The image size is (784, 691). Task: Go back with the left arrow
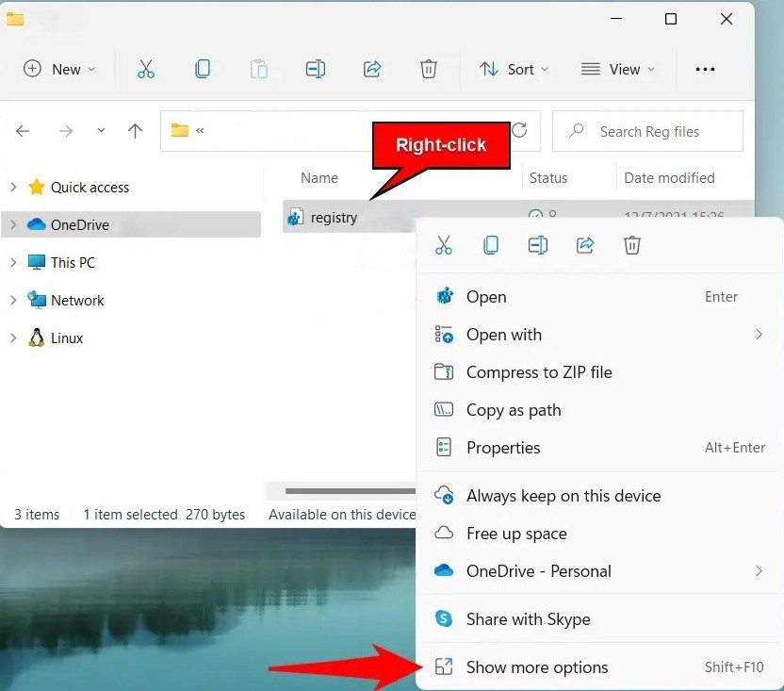tap(23, 132)
